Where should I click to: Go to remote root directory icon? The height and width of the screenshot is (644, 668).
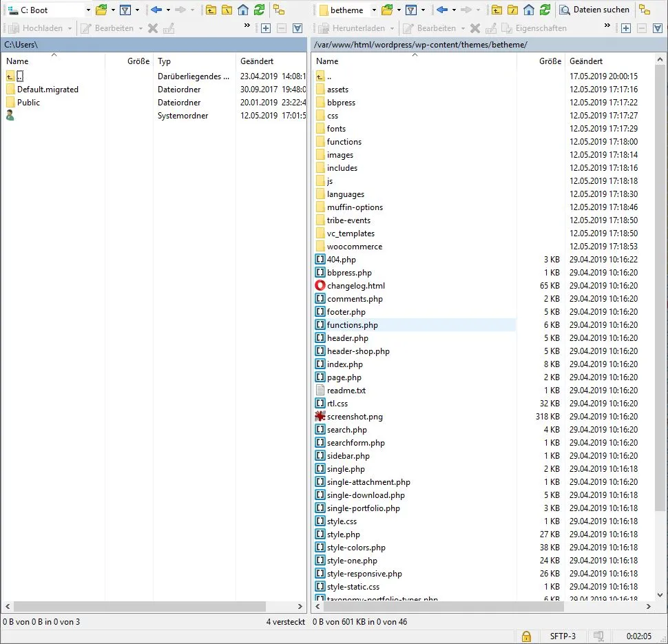click(x=513, y=10)
